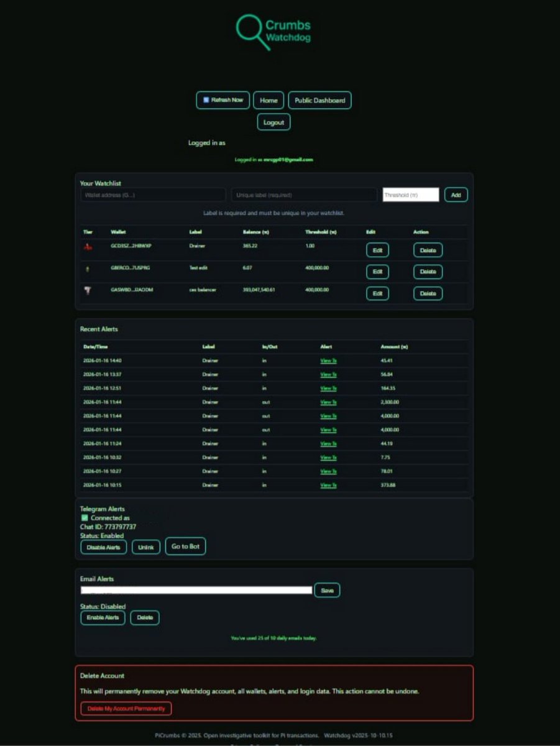Image resolution: width=560 pixels, height=746 pixels.
Task: Go to the Home page
Action: point(269,100)
